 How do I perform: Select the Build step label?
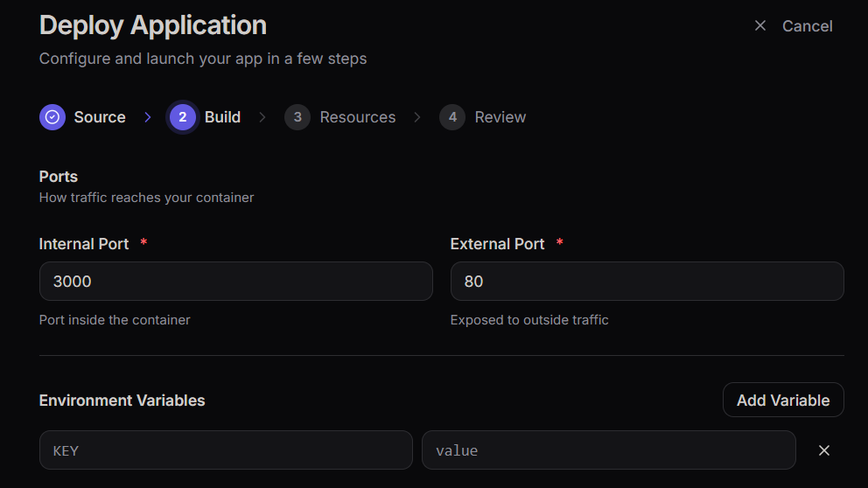coord(222,117)
